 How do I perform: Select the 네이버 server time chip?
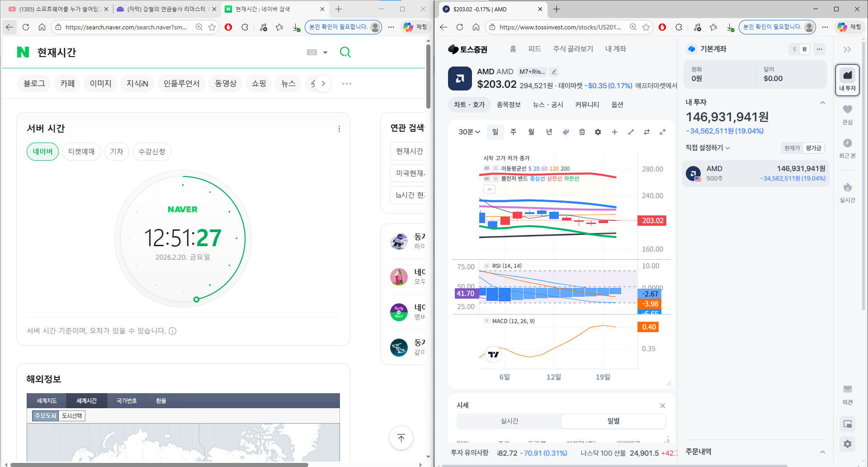point(42,152)
